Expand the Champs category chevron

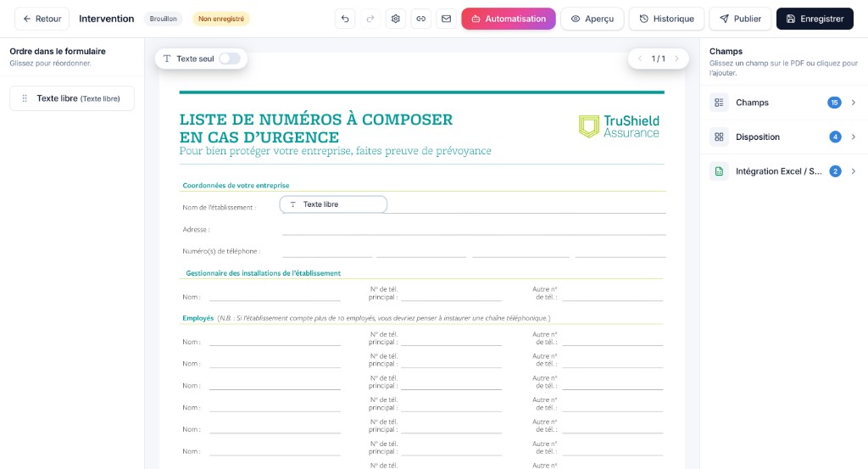click(x=853, y=103)
